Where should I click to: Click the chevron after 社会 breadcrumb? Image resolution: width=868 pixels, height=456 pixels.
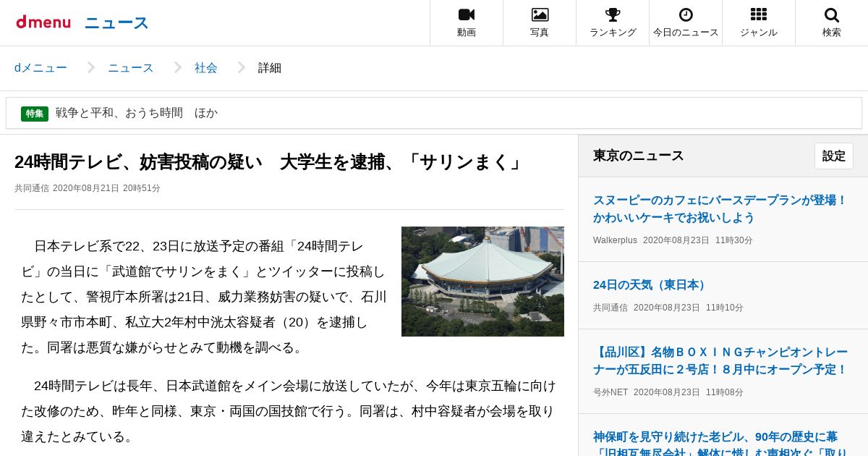click(242, 68)
